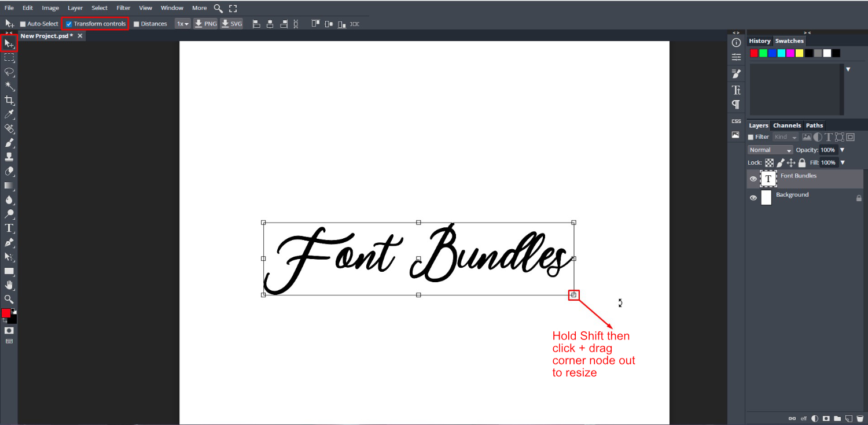Switch to the Channels tab
Screen dimensions: 868x425
tap(787, 125)
